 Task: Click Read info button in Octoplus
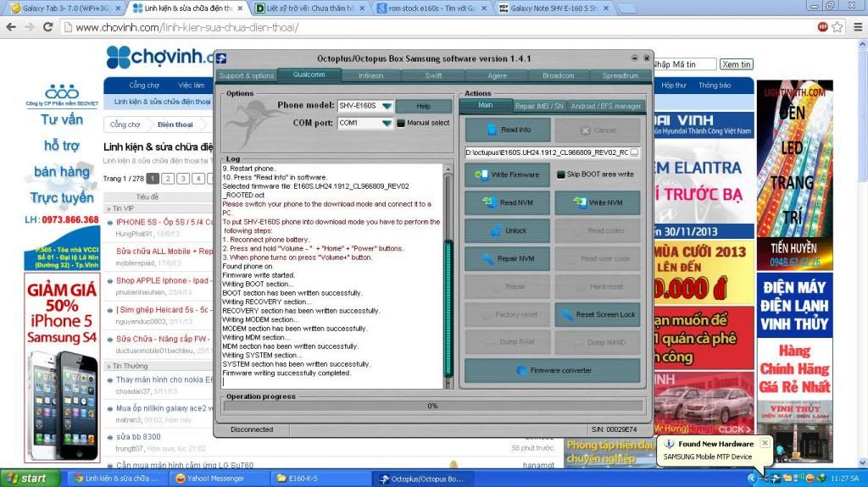coord(508,130)
